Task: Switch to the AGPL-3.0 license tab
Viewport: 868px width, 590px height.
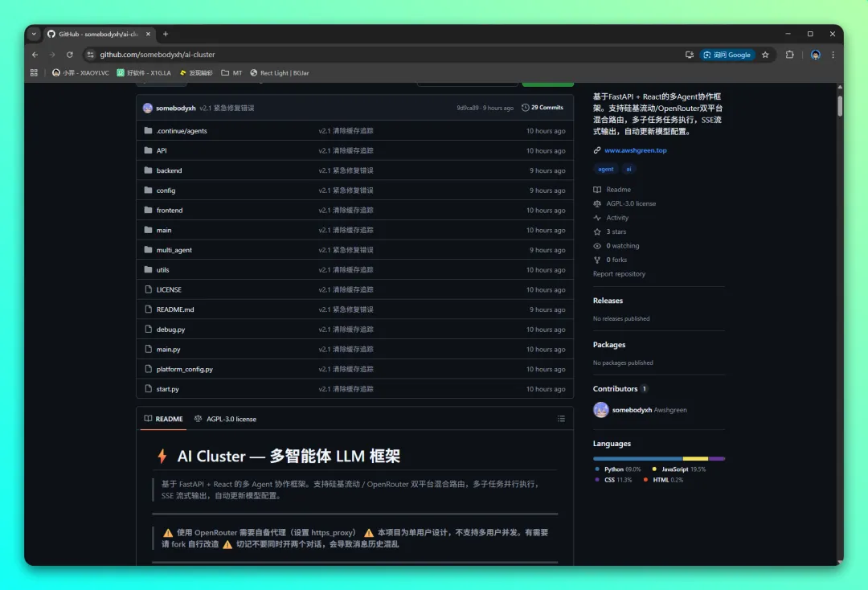Action: point(225,419)
